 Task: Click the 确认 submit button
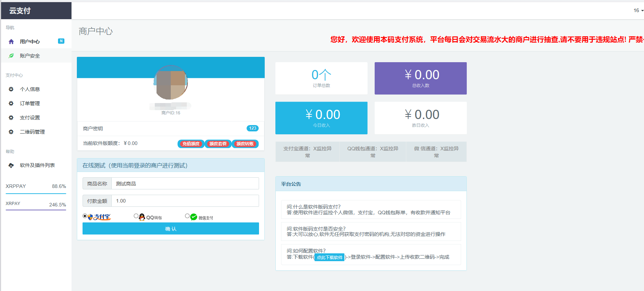171,228
